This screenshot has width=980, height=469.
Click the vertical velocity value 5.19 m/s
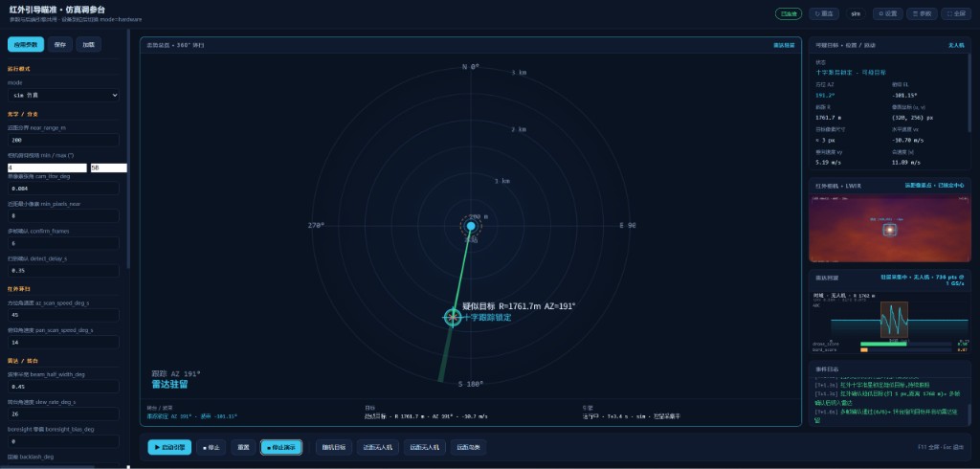click(x=827, y=163)
